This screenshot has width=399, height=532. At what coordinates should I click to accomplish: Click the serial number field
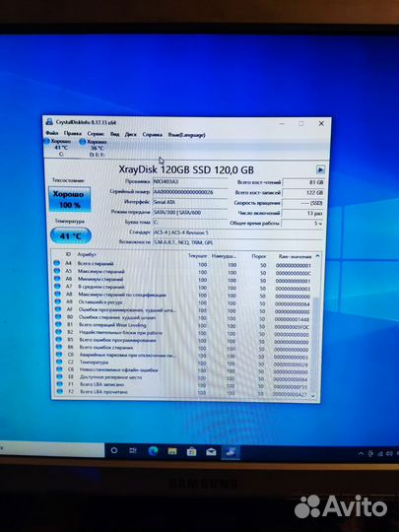pyautogui.click(x=190, y=192)
